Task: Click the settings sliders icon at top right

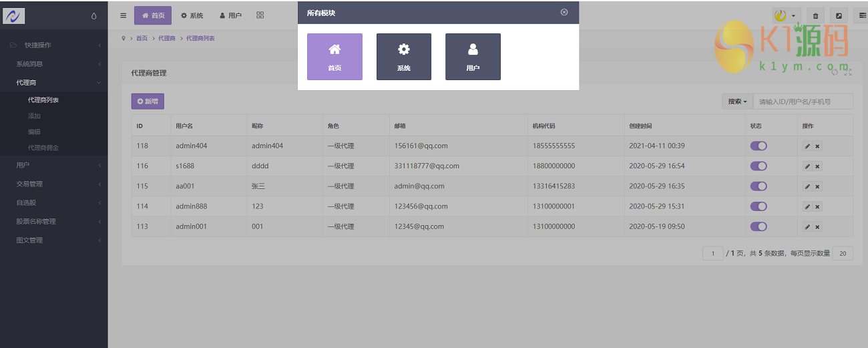Action: point(861,15)
